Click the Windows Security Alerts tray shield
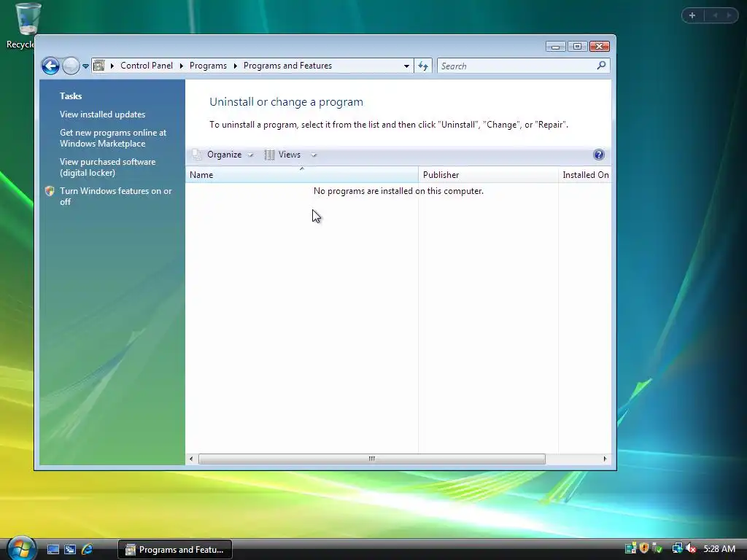 click(644, 548)
